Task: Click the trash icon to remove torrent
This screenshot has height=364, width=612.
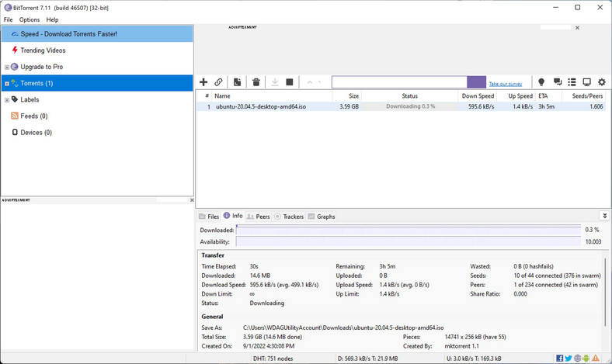Action: 256,82
